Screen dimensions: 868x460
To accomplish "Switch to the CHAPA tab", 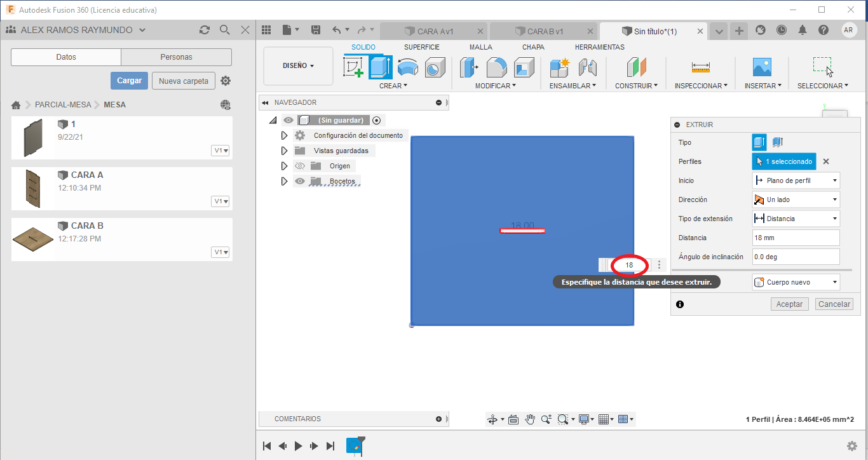I will point(533,47).
